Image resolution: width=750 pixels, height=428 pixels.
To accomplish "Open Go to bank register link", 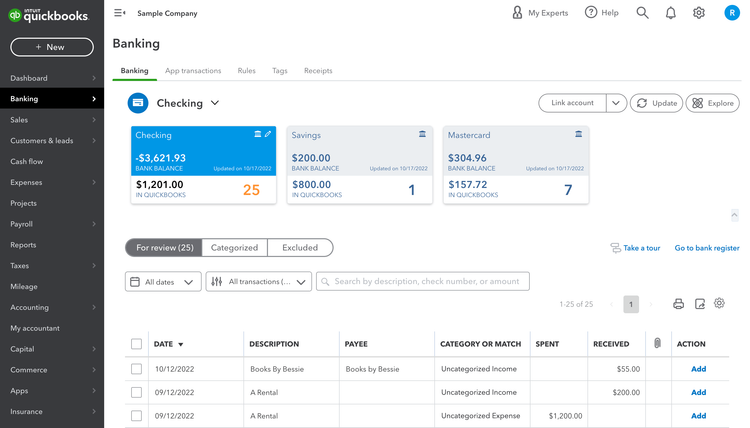I will click(x=707, y=248).
